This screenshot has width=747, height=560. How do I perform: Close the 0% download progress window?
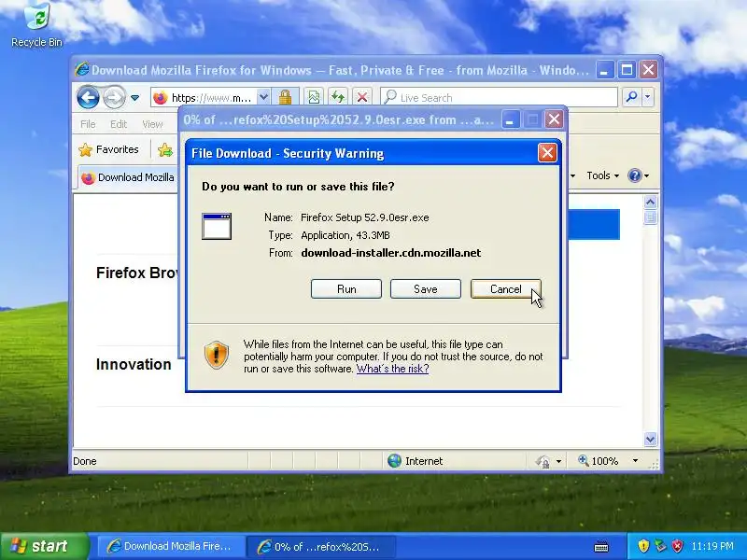(x=554, y=119)
